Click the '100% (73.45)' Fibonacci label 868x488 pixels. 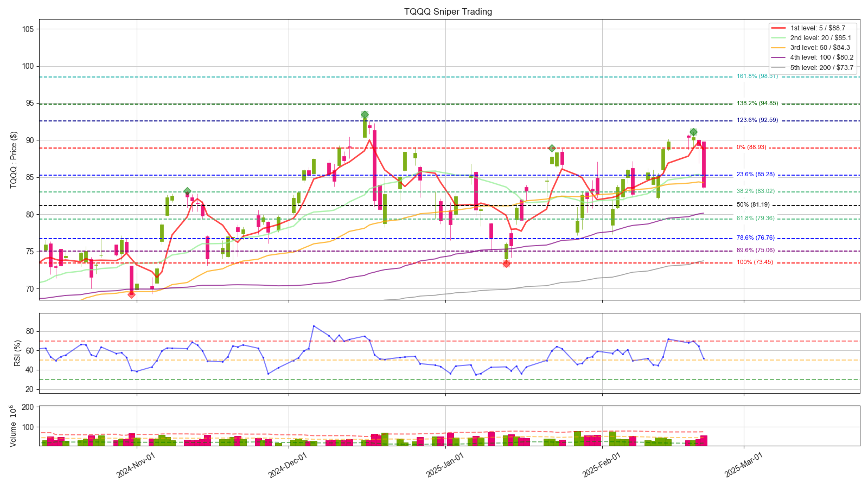(755, 262)
